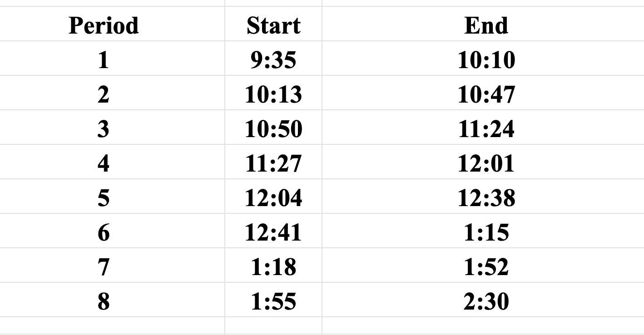The width and height of the screenshot is (644, 335).
Task: Select the 11:27 start cell
Action: point(273,163)
